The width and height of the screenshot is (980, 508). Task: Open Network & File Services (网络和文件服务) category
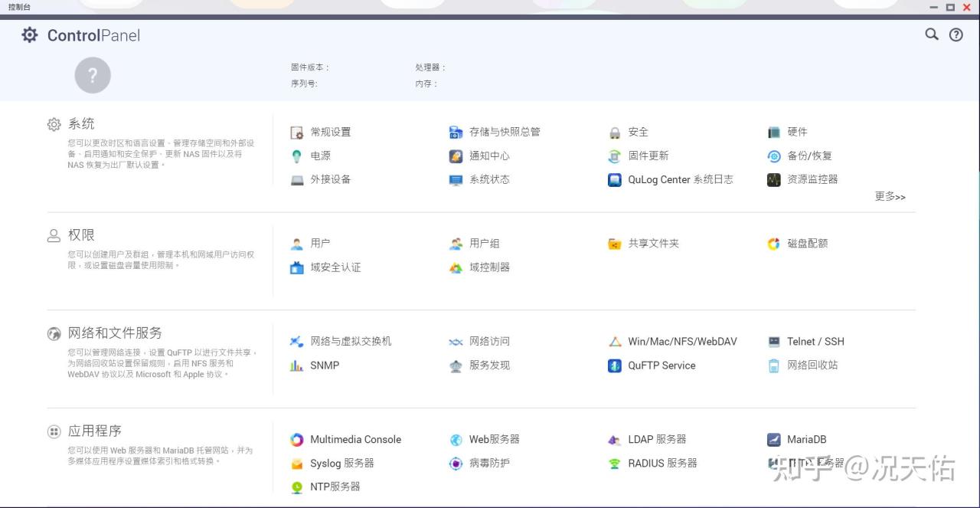[x=115, y=333]
